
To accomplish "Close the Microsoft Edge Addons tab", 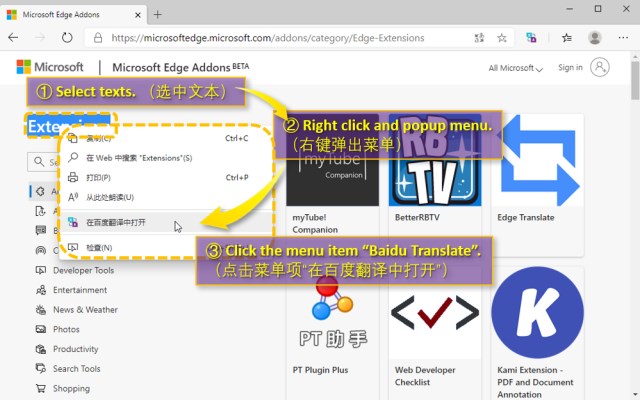I will [138, 15].
